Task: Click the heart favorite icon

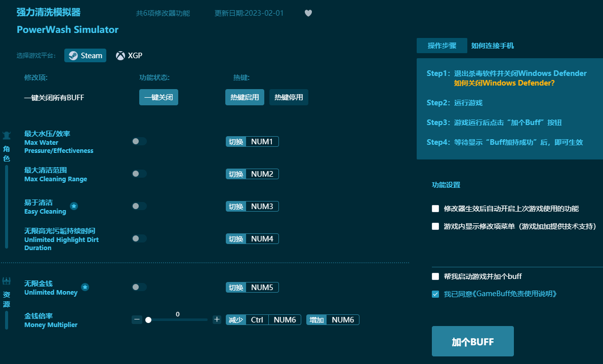Action: [308, 13]
